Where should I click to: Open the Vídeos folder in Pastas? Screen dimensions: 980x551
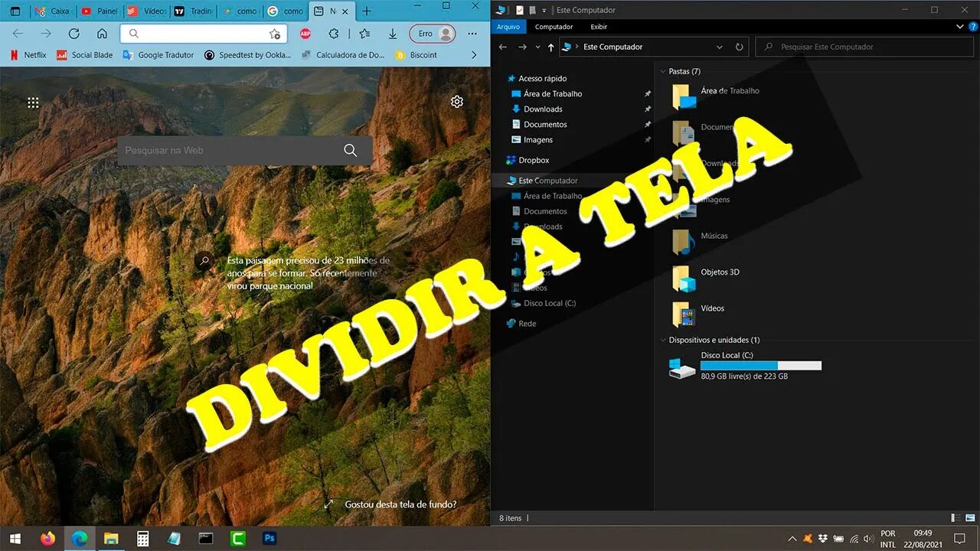click(x=697, y=314)
